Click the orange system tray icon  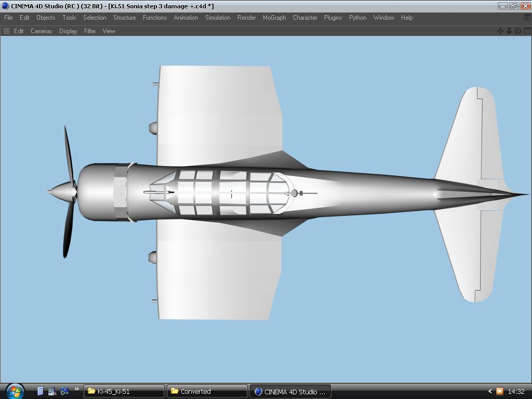point(499,391)
